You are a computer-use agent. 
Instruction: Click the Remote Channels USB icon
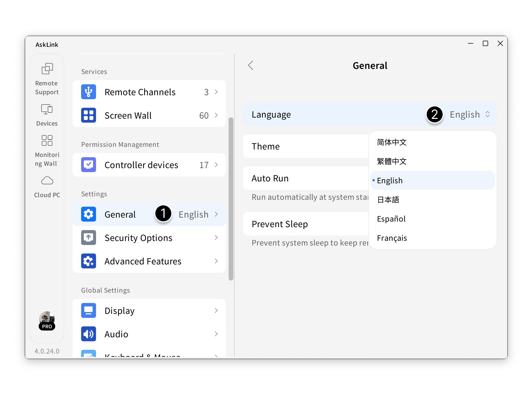pyautogui.click(x=89, y=92)
